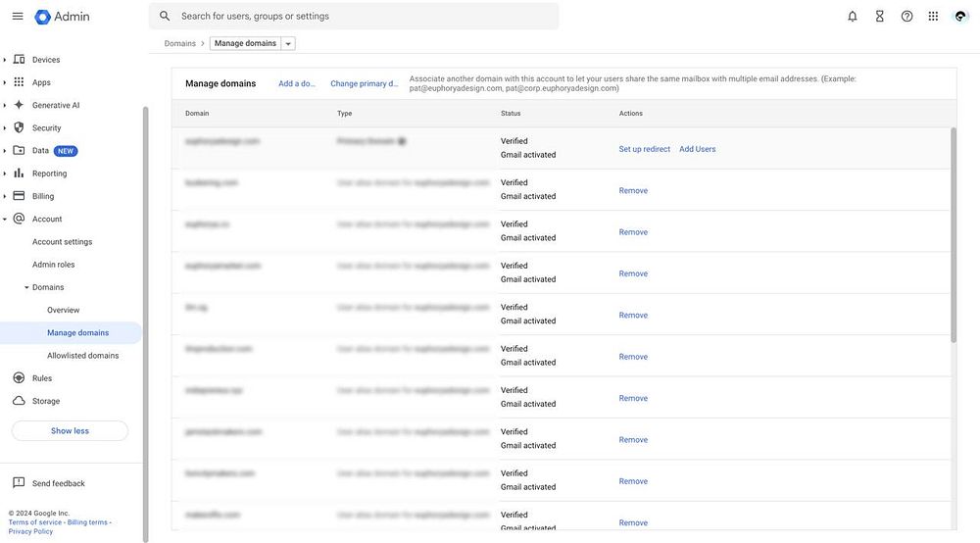This screenshot has height=543, width=980.
Task: Click the Security shield icon
Action: click(x=19, y=127)
